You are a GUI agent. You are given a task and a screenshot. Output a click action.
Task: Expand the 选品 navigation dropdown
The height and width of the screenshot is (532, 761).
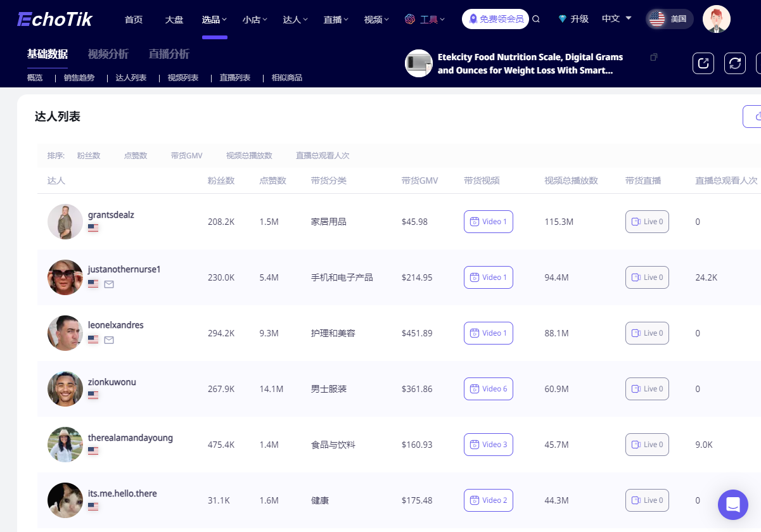[214, 20]
